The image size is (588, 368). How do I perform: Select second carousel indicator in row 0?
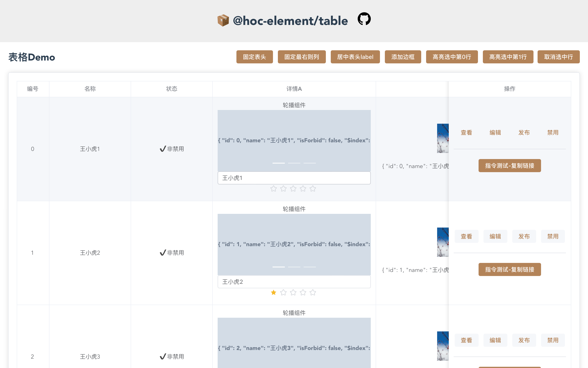294,163
